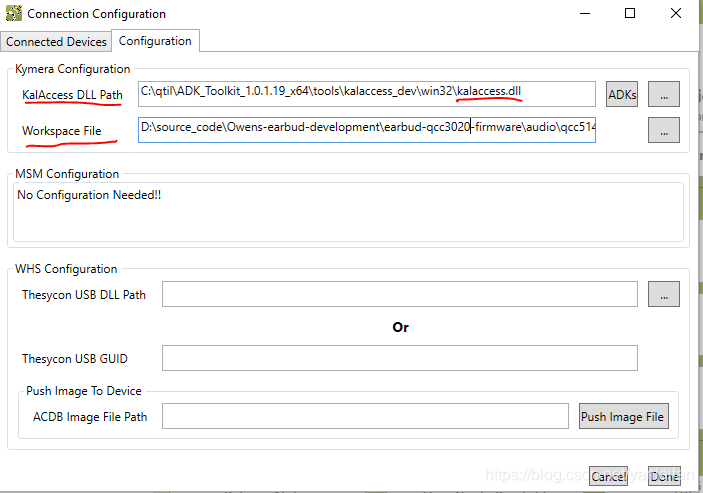Click the KalAccess DLL Path label
703x493 pixels.
(x=72, y=95)
